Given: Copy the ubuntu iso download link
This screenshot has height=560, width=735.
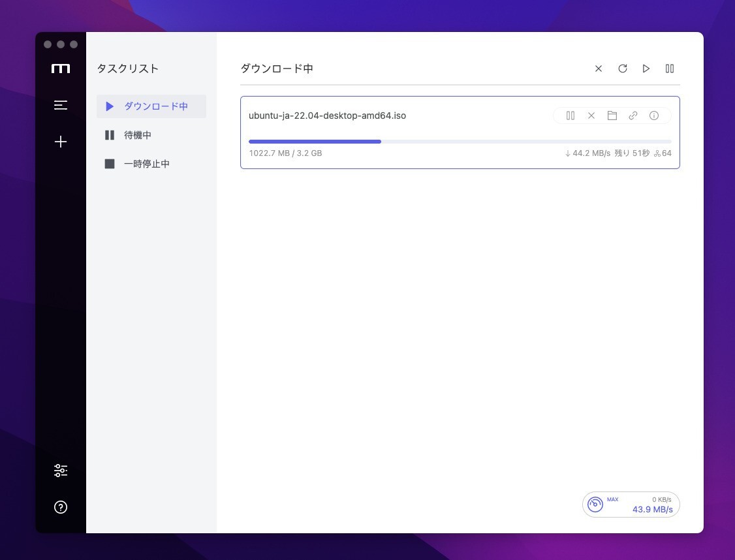Looking at the screenshot, I should 633,116.
